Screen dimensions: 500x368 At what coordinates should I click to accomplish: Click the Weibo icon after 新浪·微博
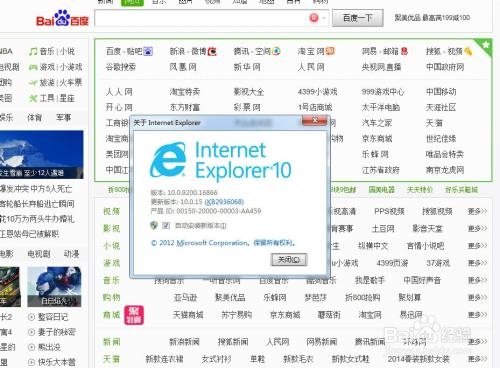click(x=212, y=51)
